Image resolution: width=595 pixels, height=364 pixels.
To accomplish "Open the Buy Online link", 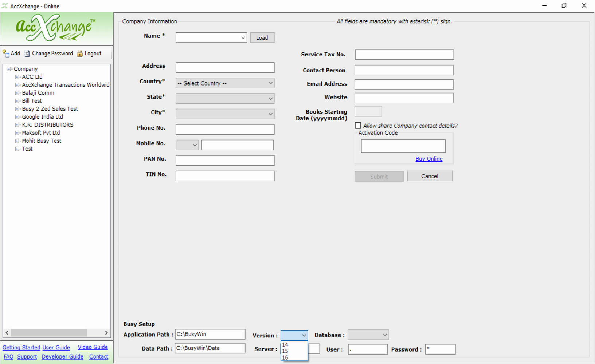I will (429, 159).
